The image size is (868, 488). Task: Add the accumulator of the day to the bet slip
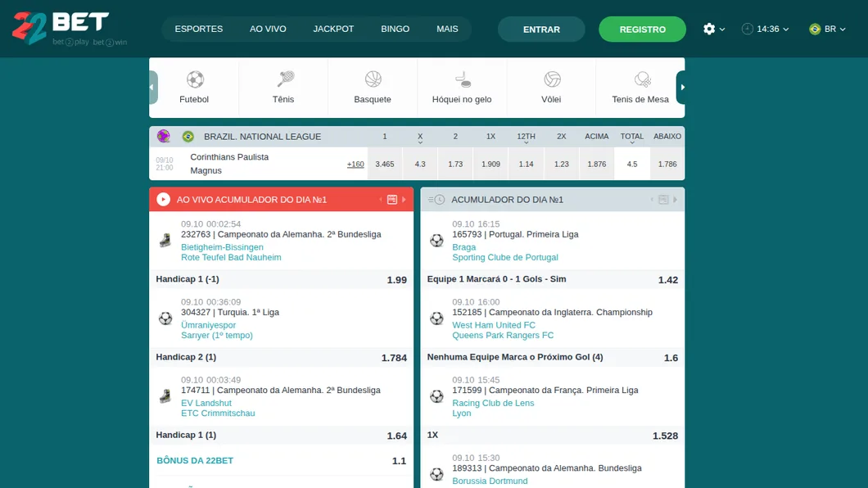click(x=663, y=199)
